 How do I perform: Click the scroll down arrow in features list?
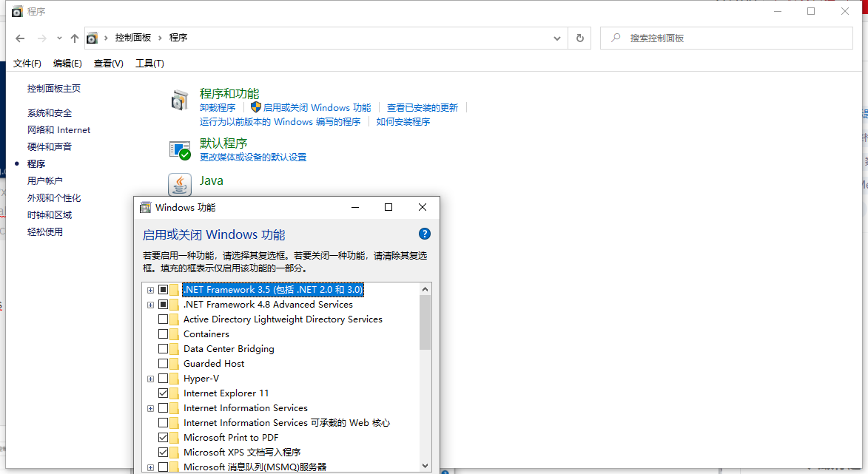425,466
